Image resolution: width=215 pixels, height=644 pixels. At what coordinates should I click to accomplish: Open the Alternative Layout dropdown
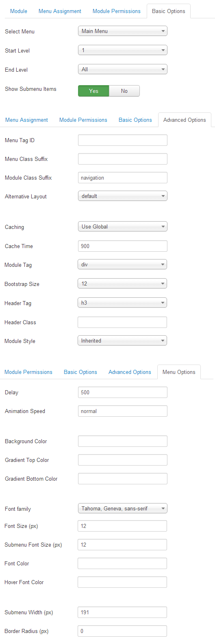pos(123,196)
